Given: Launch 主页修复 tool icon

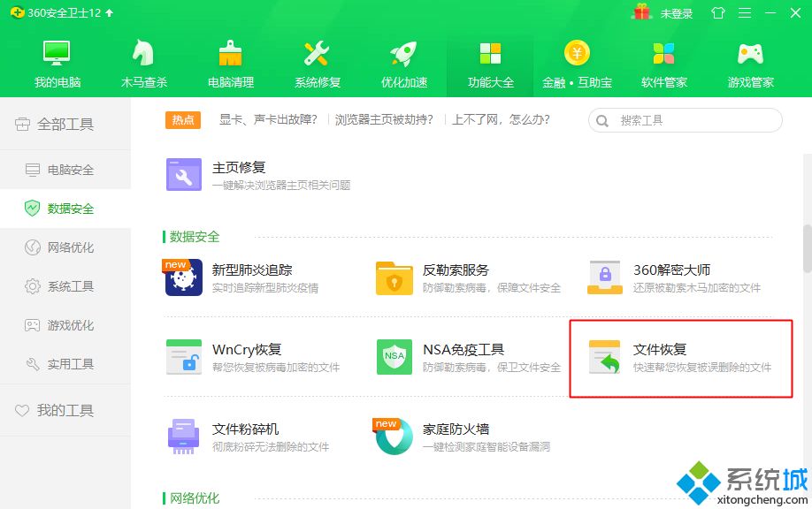Looking at the screenshot, I should pyautogui.click(x=184, y=175).
